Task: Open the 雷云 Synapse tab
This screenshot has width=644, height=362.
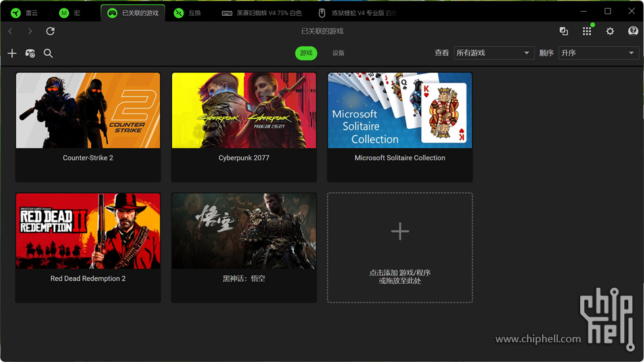Action: tap(25, 13)
